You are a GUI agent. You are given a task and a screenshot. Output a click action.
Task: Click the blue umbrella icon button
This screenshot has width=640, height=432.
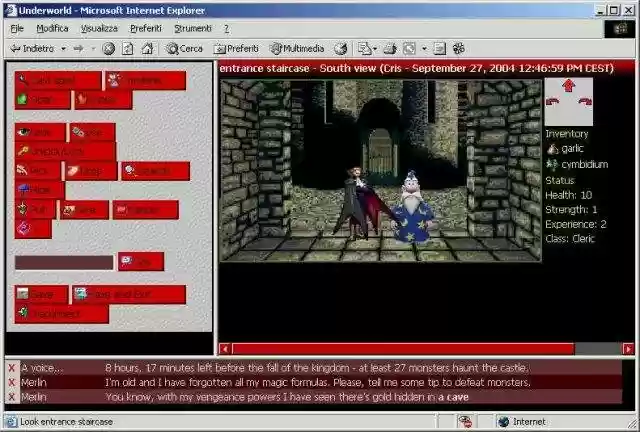tap(40, 190)
